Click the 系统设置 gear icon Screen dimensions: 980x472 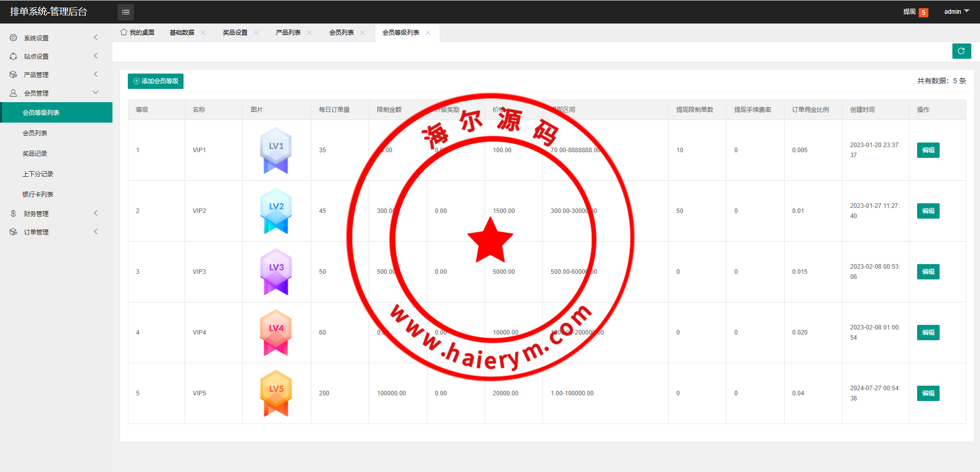tap(13, 38)
